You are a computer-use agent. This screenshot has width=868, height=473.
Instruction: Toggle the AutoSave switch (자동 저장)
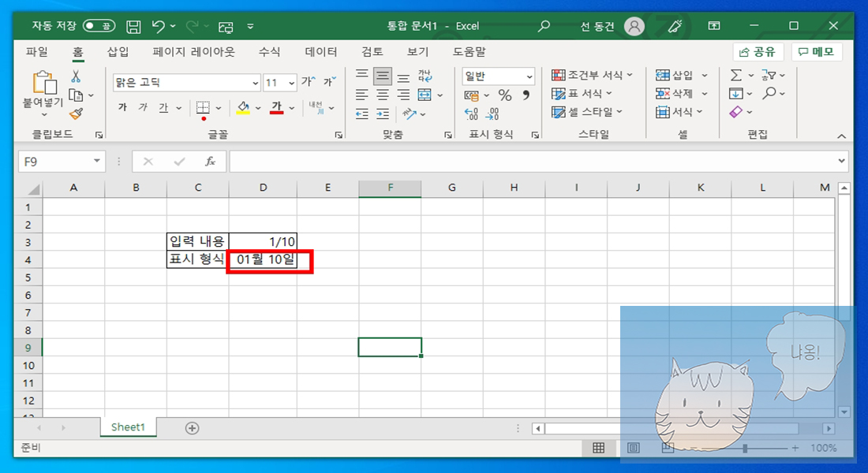(x=99, y=26)
